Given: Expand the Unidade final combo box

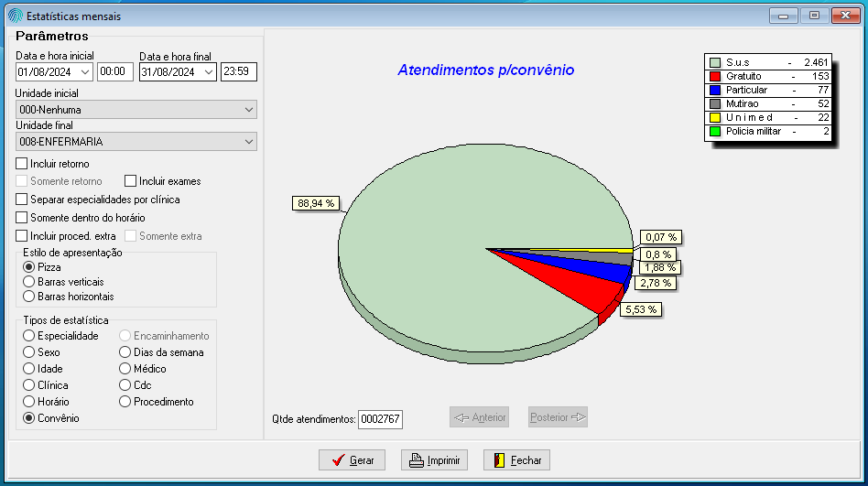Looking at the screenshot, I should tap(249, 142).
